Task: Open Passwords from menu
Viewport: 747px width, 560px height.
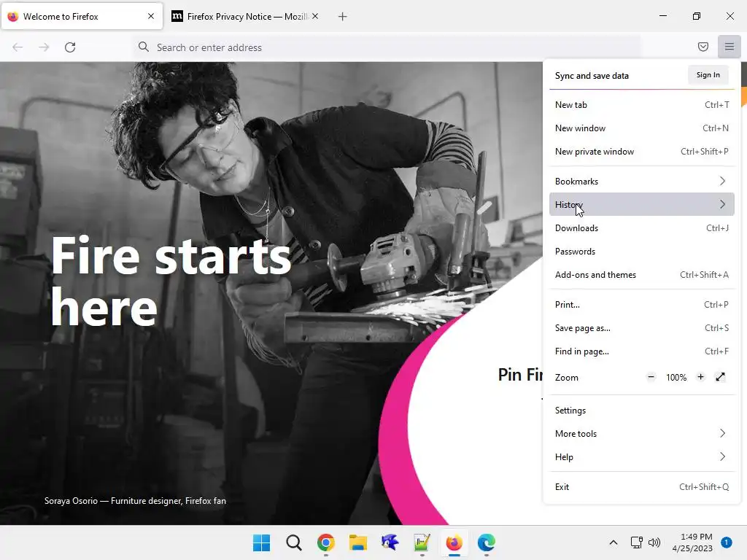Action: [x=641, y=251]
